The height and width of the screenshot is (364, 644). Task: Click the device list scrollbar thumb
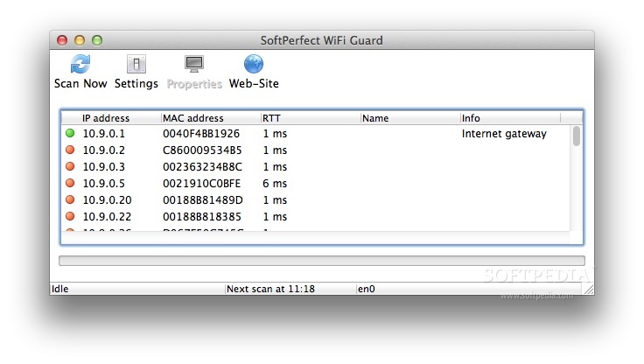[577, 136]
